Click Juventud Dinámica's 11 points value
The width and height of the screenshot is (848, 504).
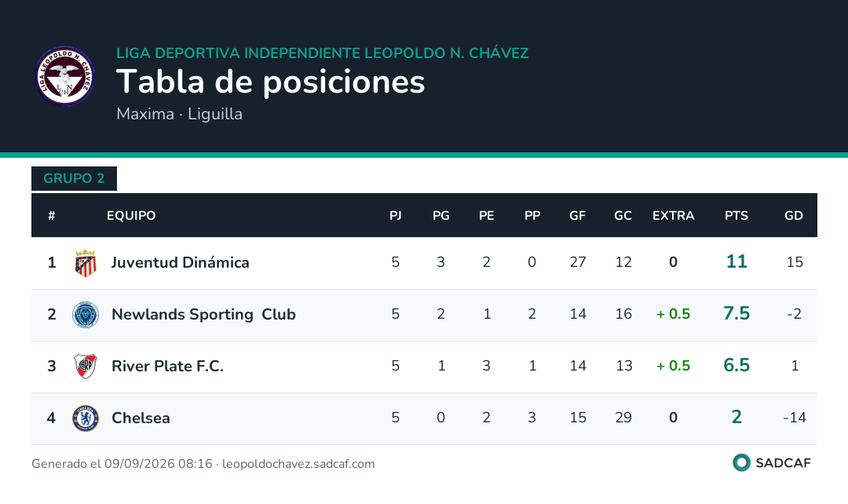tap(736, 261)
